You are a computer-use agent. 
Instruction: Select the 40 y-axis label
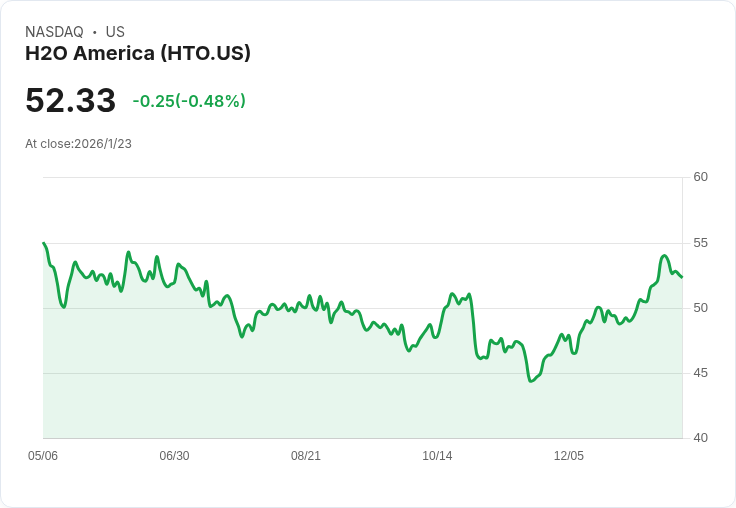700,438
